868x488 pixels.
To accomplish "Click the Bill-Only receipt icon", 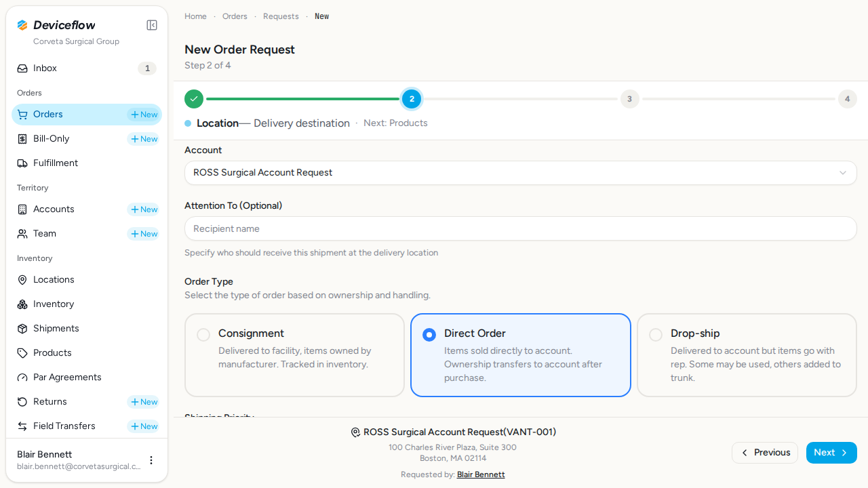I will point(22,139).
